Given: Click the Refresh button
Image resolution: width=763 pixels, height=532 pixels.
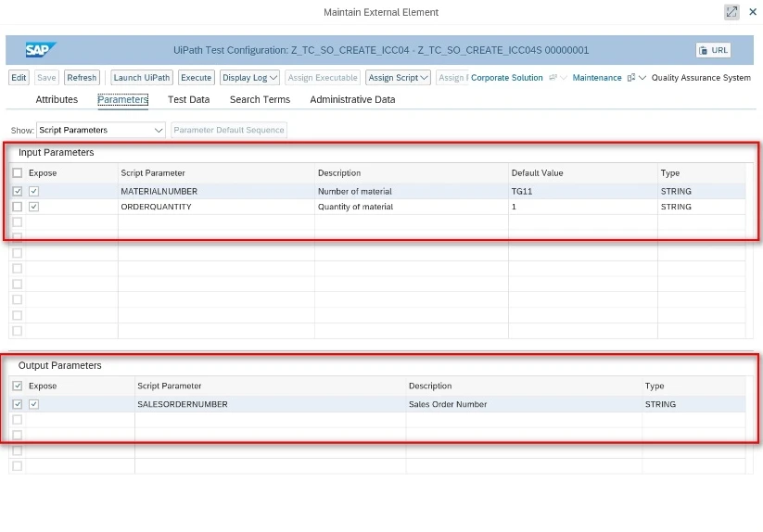Looking at the screenshot, I should point(82,77).
